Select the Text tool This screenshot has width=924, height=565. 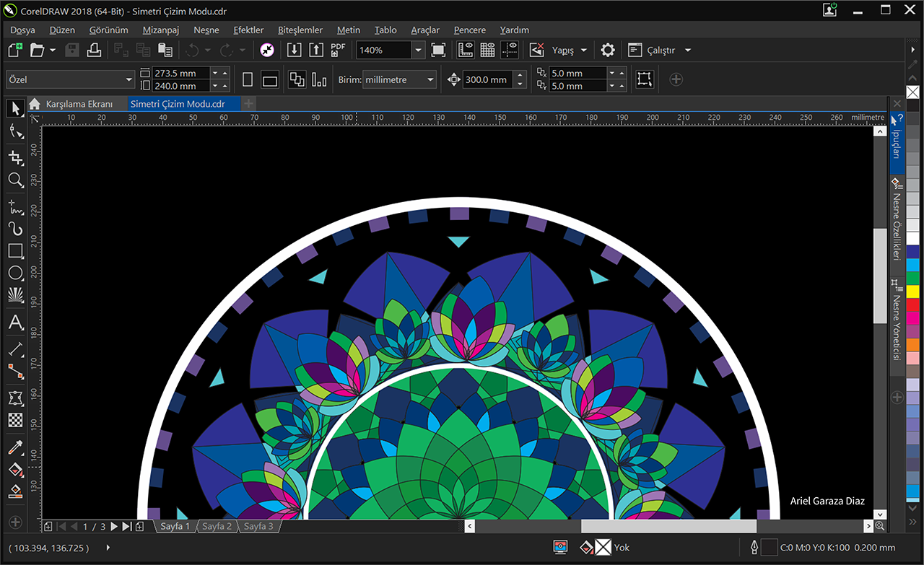15,323
